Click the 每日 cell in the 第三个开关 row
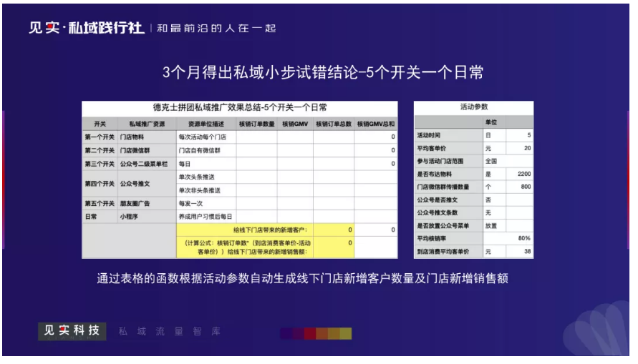 click(206, 164)
